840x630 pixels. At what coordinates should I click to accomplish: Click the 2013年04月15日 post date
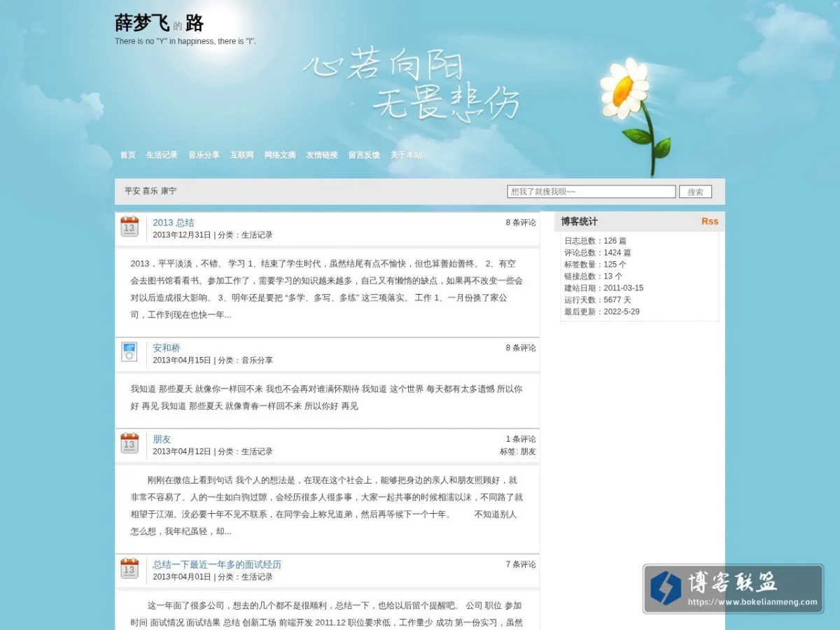pyautogui.click(x=182, y=360)
